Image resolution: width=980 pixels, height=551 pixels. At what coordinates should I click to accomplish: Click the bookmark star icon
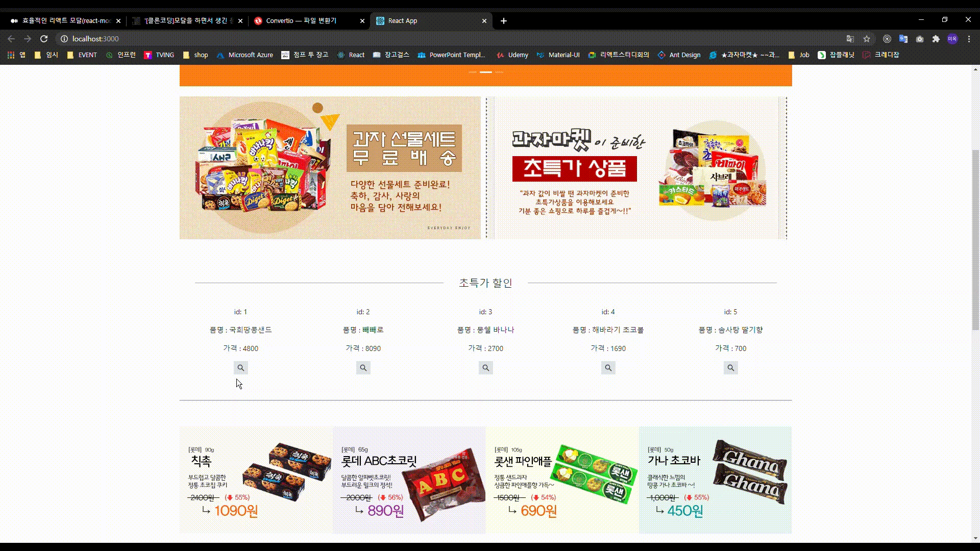(867, 39)
